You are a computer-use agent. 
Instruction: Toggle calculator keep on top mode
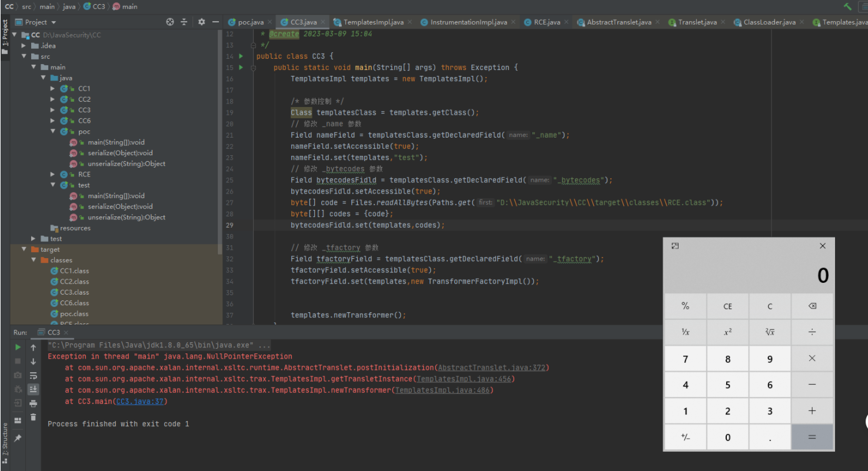[x=675, y=246]
